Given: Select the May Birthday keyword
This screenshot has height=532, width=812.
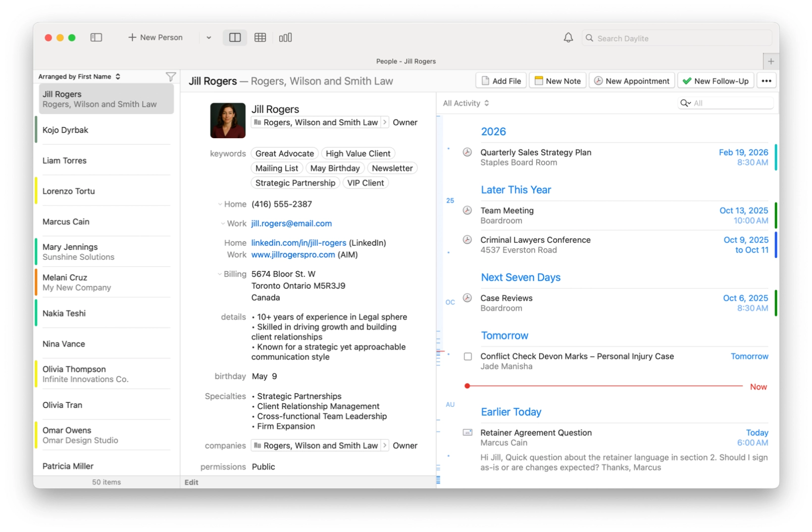Looking at the screenshot, I should click(335, 168).
